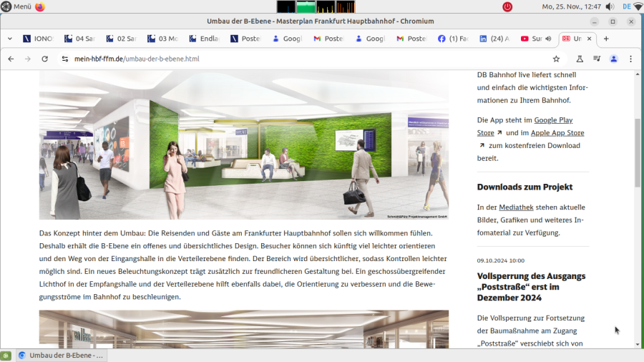644x362 pixels.
Task: Bookmark this page with the star icon
Action: (x=556, y=59)
